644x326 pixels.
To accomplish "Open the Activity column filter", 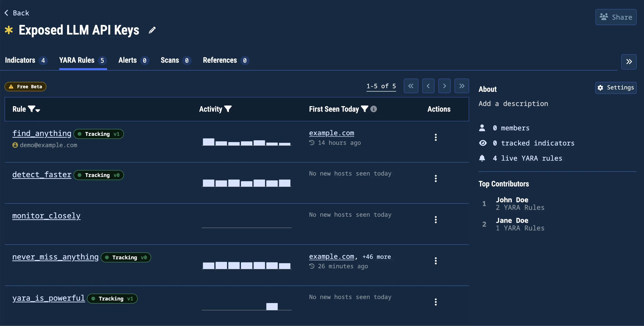I will pyautogui.click(x=228, y=109).
